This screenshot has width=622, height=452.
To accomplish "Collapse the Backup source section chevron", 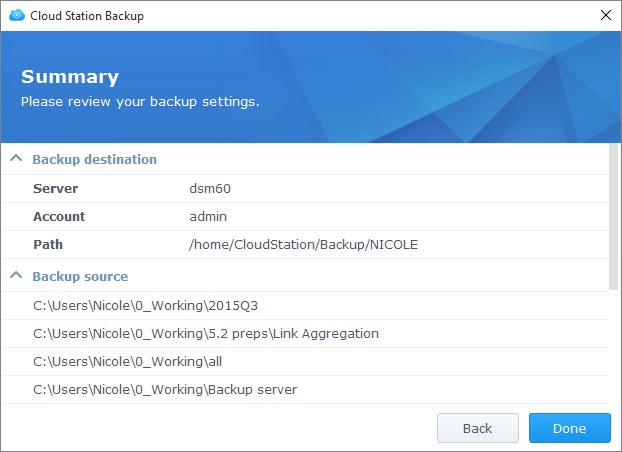I will point(16,275).
